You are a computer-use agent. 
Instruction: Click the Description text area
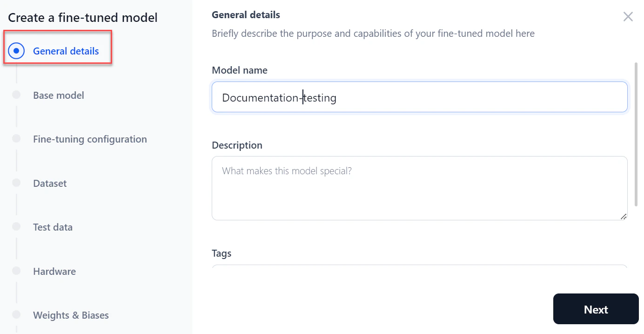[x=419, y=188]
